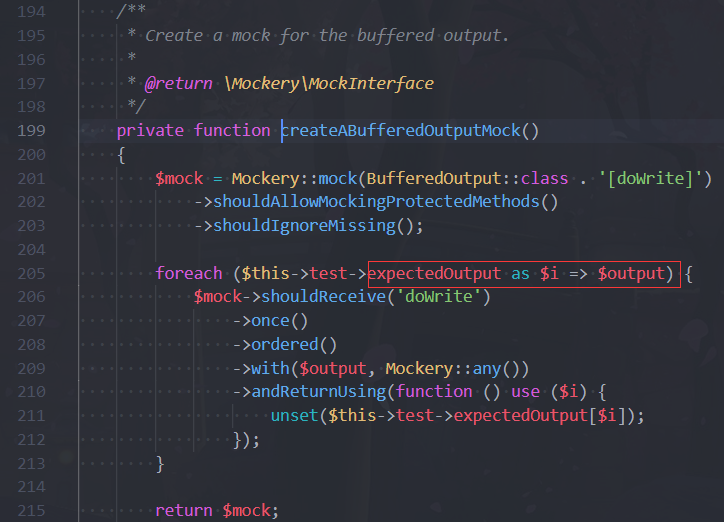The height and width of the screenshot is (522, 724).
Task: Click the 'mock' static call on line 201
Action: click(338, 179)
